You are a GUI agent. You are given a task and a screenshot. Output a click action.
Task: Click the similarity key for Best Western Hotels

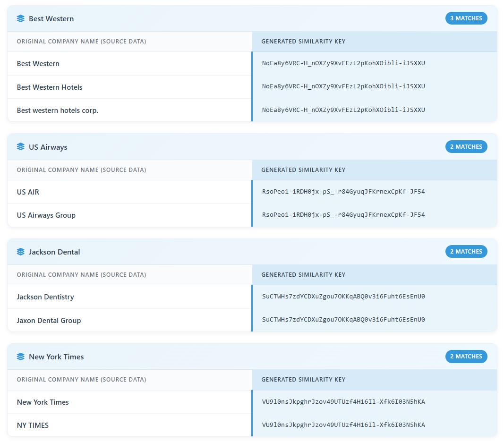(343, 86)
